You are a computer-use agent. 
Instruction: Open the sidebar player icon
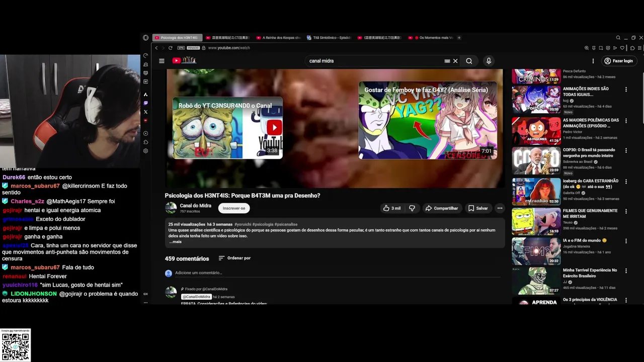pos(146,133)
